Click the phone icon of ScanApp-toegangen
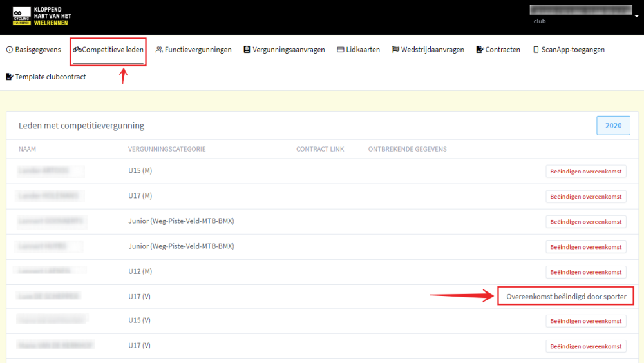Viewport: 644px width, 363px height. tap(536, 50)
